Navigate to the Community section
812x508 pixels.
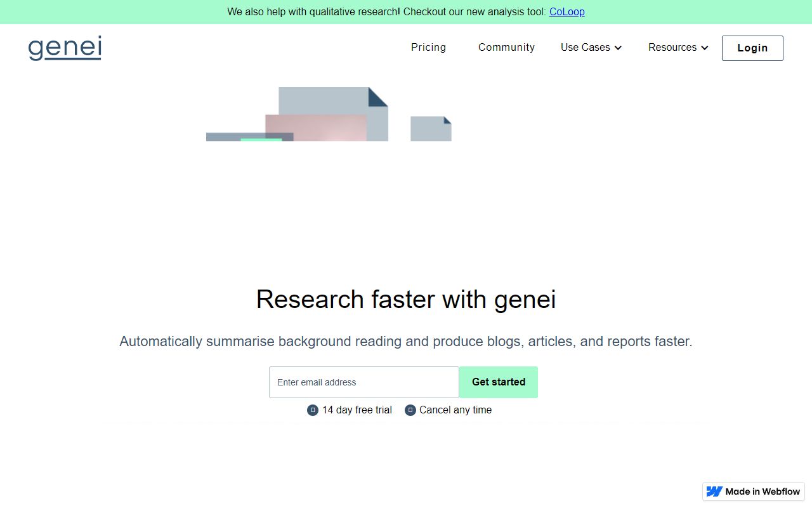point(506,48)
